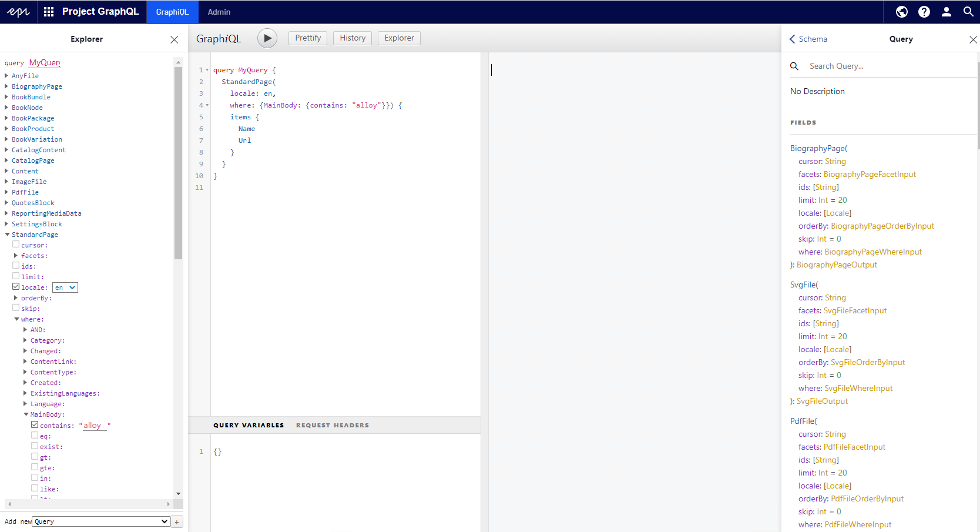Collapse the StandardPage tree node

click(7, 235)
